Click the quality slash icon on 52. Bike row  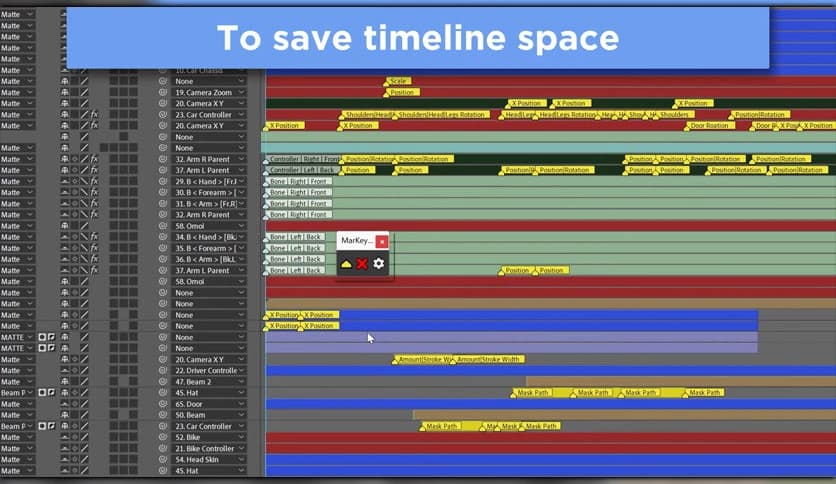[84, 437]
